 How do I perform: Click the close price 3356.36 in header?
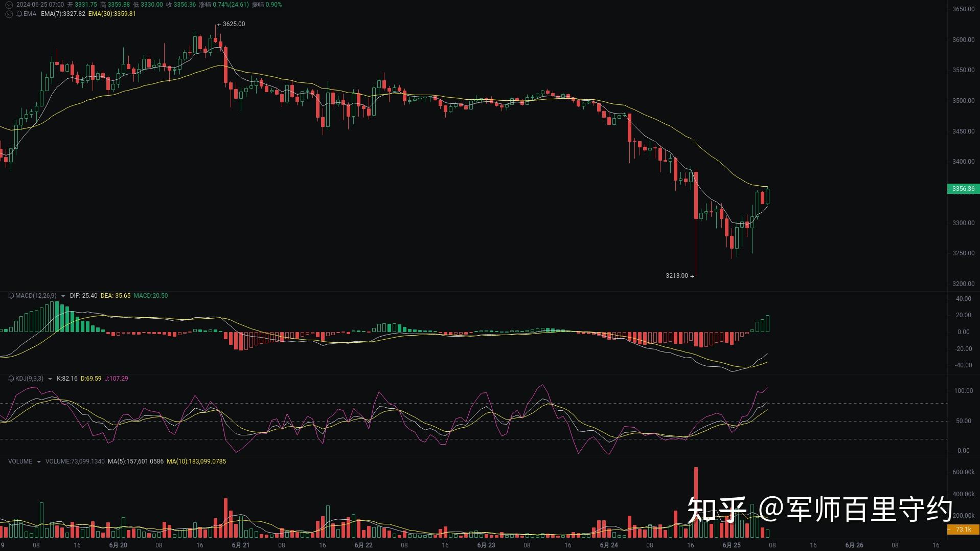point(185,5)
